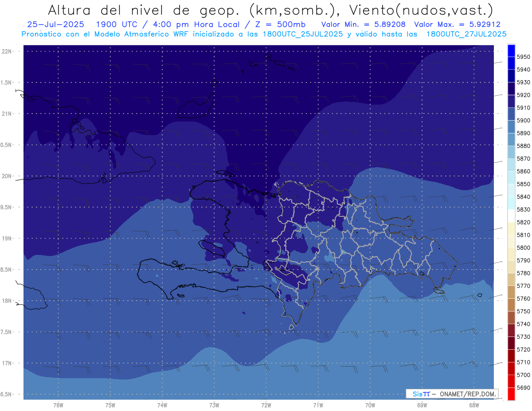Click "Pronóstico con el Modelo Atmósferico WRF" text

pos(106,34)
